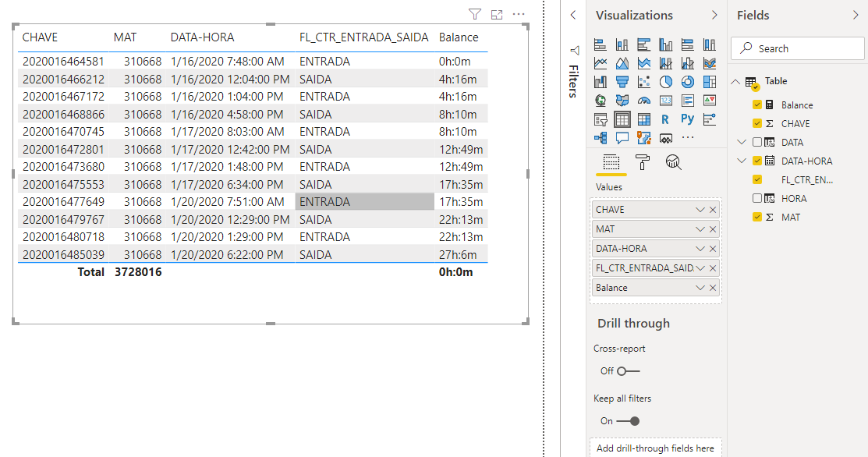
Task: Switch to the Format paint roller tab
Action: [642, 163]
